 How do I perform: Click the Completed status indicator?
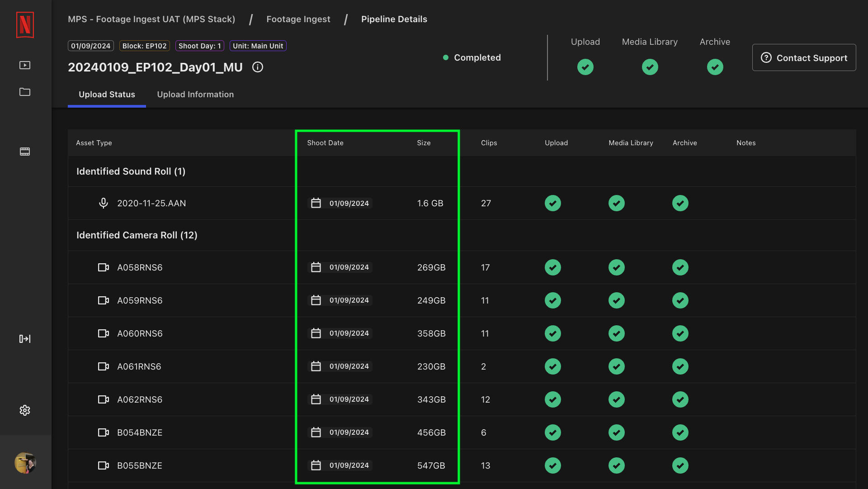[x=472, y=57]
